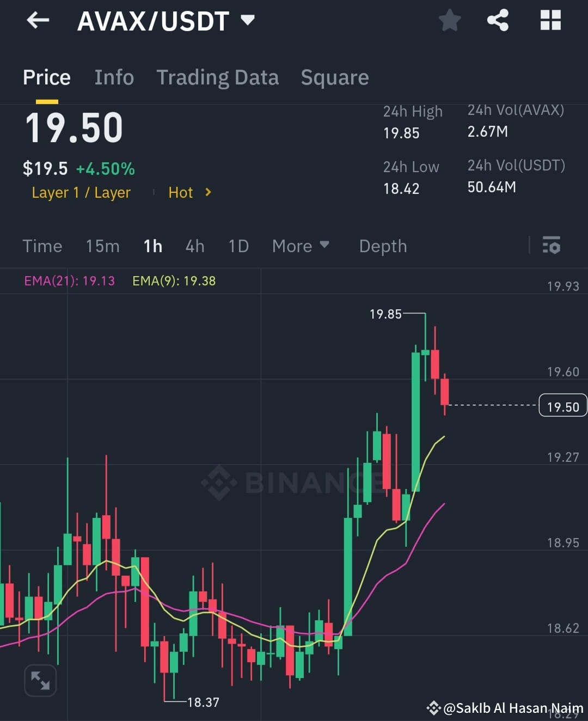Open the Square tab

(334, 77)
